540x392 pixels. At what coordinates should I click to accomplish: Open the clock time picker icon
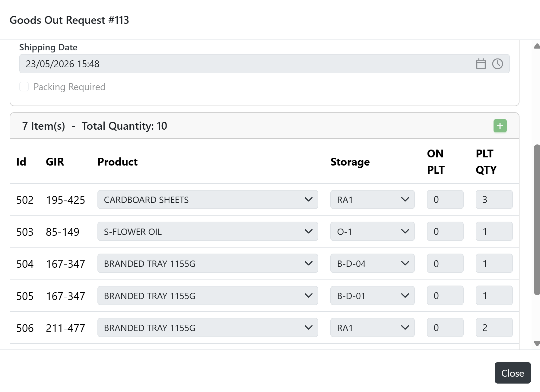(497, 64)
